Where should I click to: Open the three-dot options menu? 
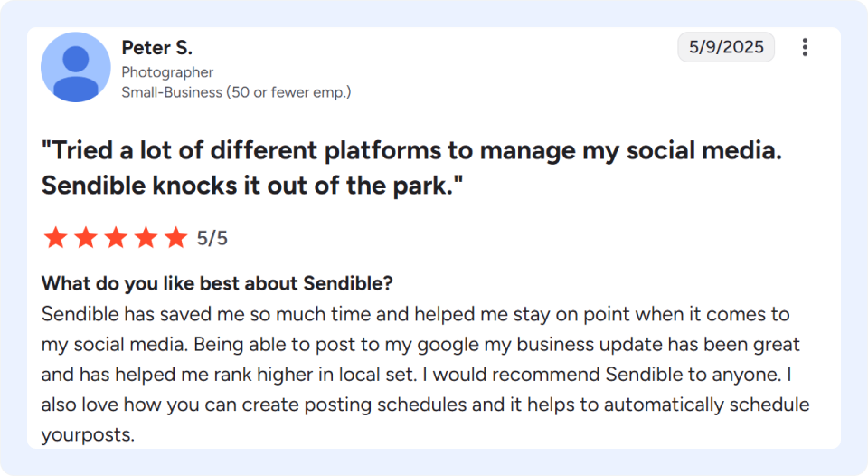pyautogui.click(x=805, y=47)
